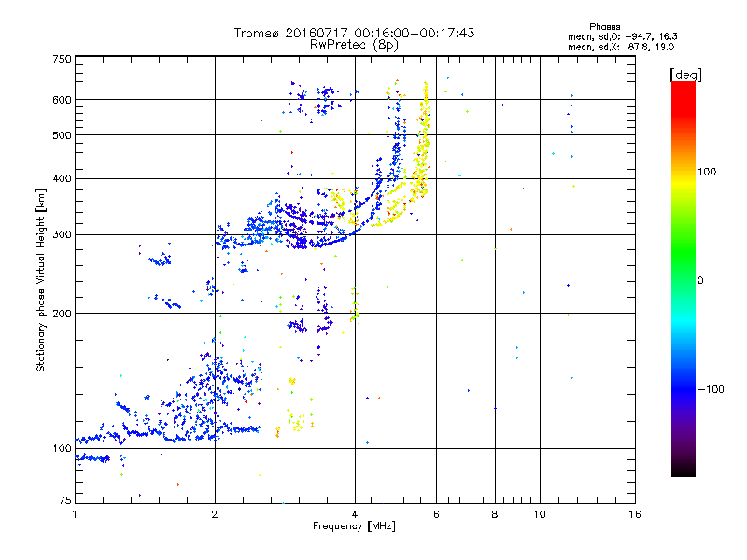This screenshot has height=560, width=747.
Task: Click the y-axis tick label '200'
Action: pos(62,314)
